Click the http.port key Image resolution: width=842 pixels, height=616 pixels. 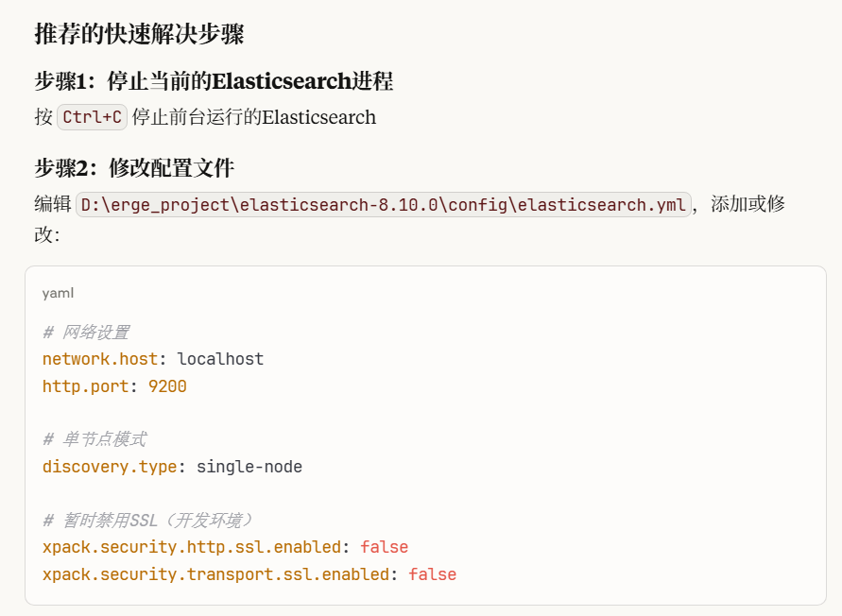tap(86, 386)
